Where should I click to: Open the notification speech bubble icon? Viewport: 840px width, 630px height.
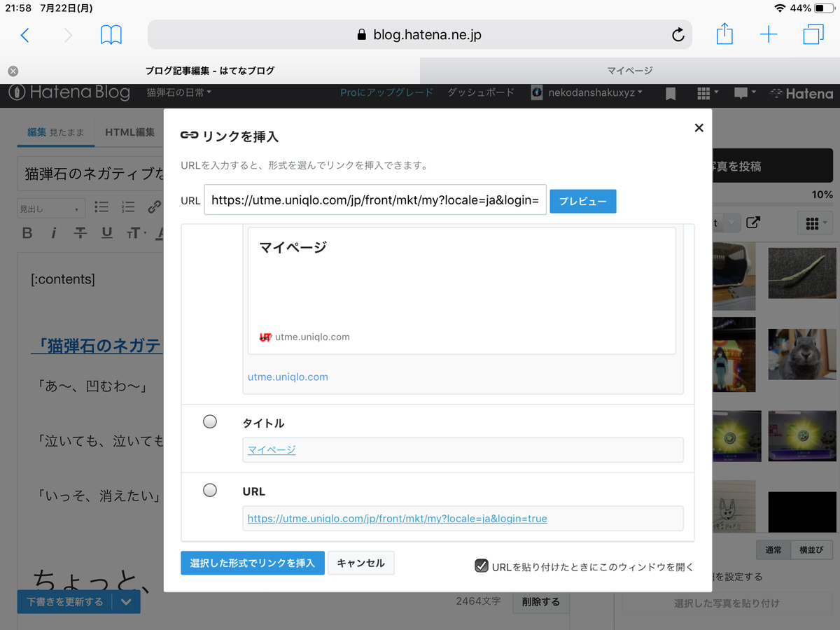click(740, 92)
